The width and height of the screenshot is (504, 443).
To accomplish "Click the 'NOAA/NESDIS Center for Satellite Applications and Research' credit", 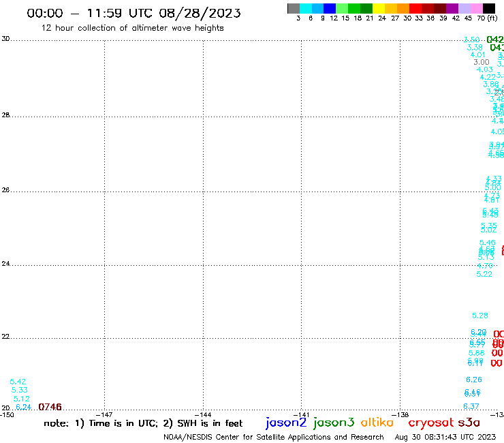I will tap(274, 437).
